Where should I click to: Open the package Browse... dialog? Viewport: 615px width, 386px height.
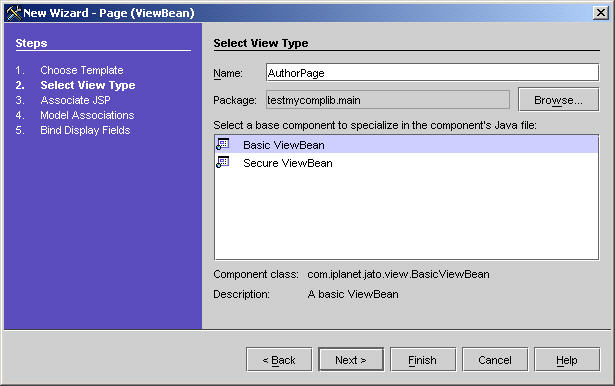[558, 100]
